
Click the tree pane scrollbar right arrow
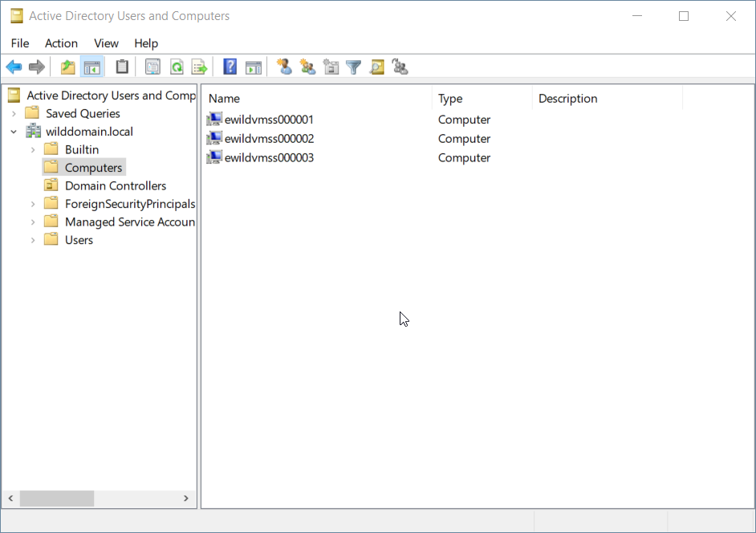[186, 498]
